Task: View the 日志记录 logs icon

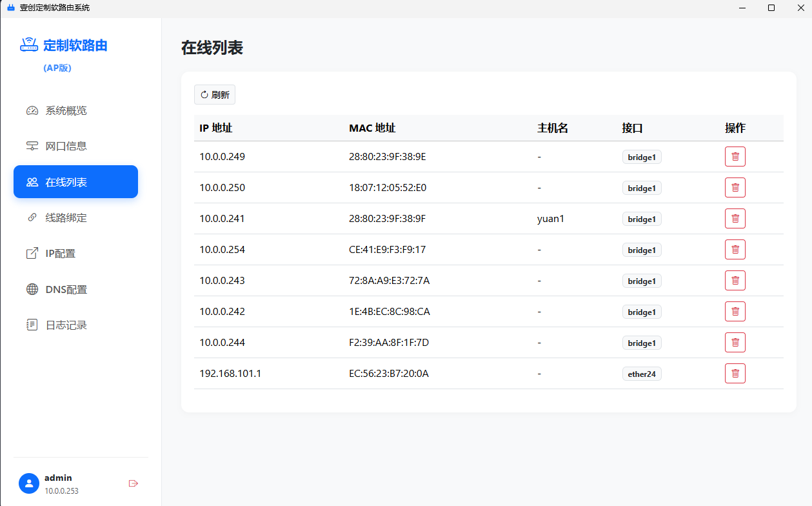Action: tap(32, 325)
